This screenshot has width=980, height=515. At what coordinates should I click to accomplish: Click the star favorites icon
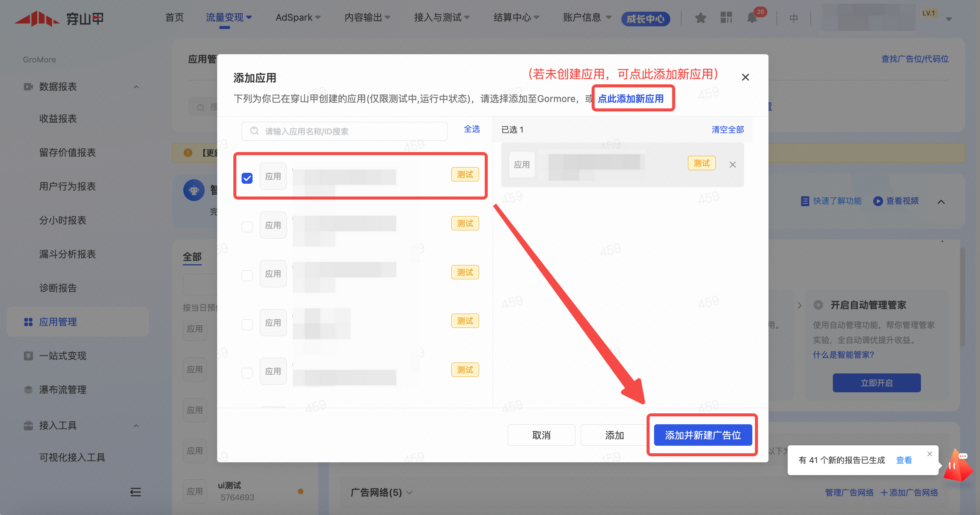pyautogui.click(x=700, y=18)
